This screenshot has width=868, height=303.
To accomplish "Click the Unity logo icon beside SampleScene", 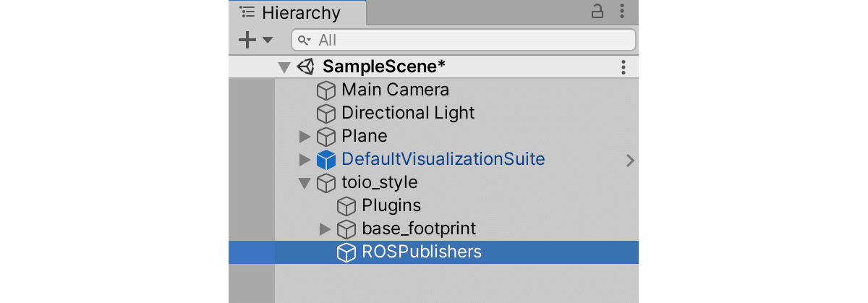I will (306, 67).
